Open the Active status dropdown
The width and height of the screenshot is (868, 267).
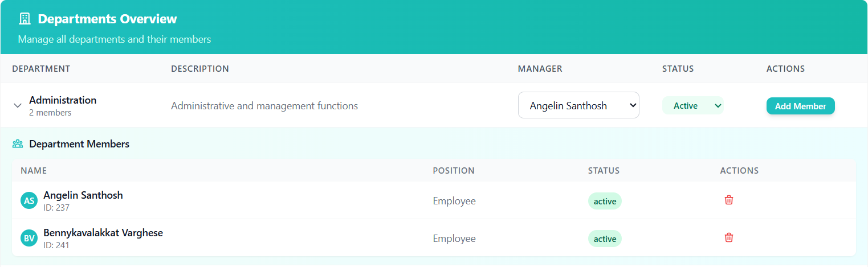692,105
